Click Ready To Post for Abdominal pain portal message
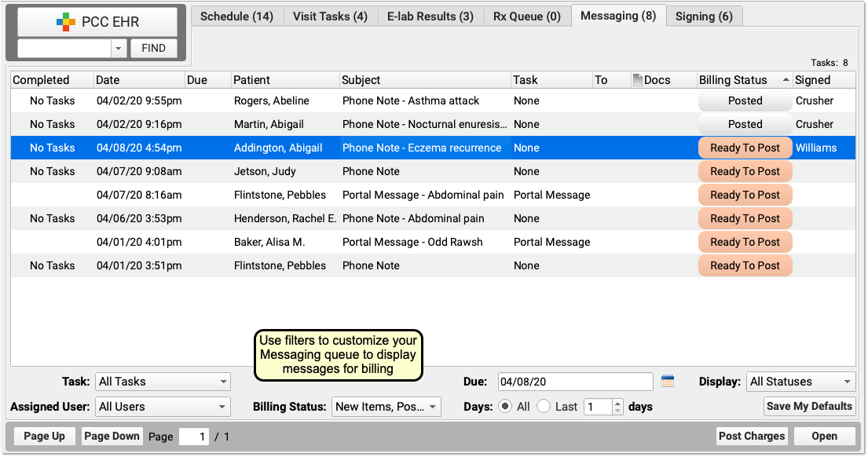 click(x=745, y=195)
